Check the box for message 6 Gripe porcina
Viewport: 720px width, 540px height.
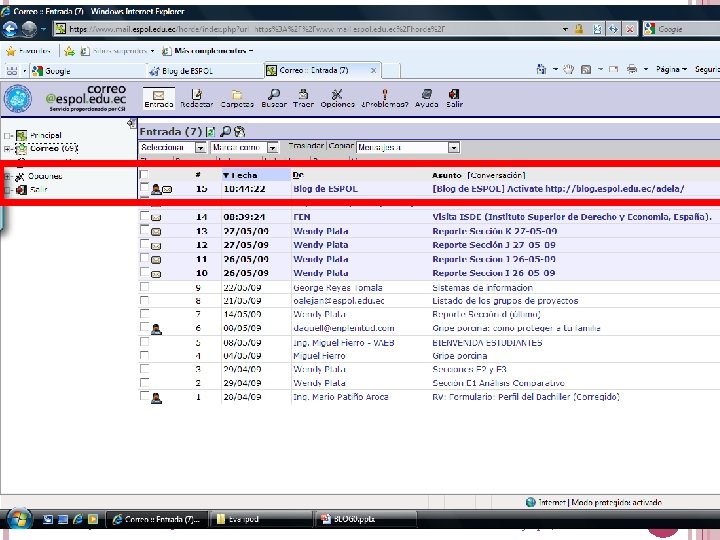(x=144, y=326)
